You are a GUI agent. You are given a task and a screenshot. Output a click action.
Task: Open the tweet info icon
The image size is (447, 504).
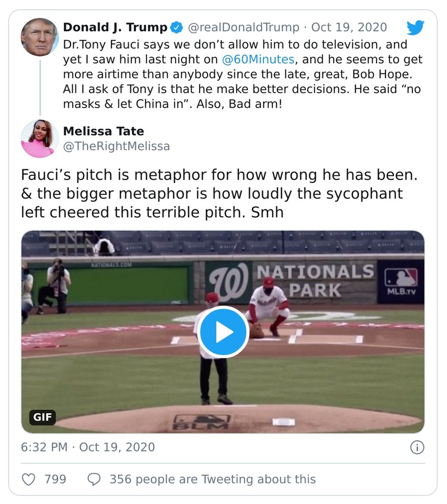coord(418,447)
